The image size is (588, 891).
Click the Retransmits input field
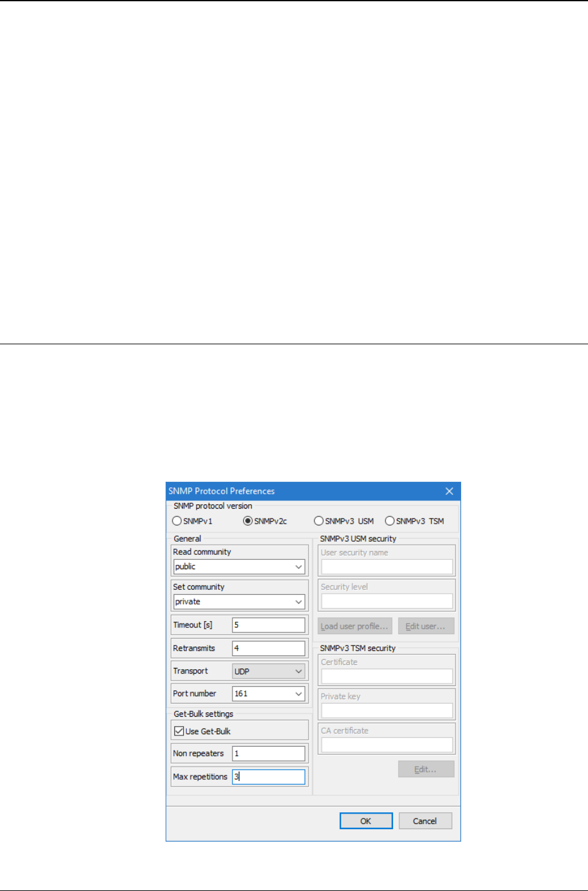pyautogui.click(x=269, y=648)
